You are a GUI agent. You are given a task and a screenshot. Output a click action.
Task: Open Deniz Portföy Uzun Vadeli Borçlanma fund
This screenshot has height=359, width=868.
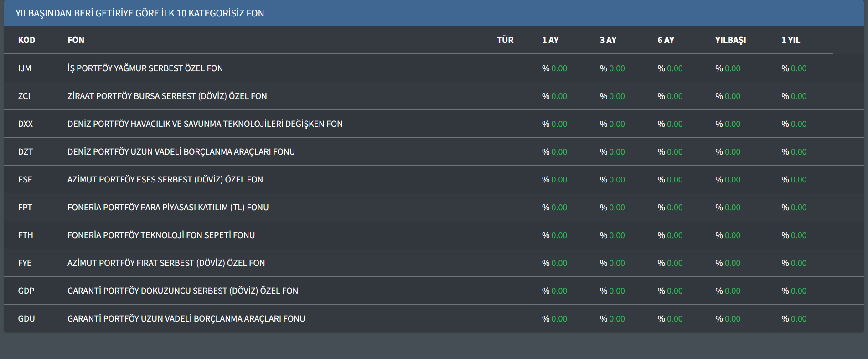coord(181,152)
